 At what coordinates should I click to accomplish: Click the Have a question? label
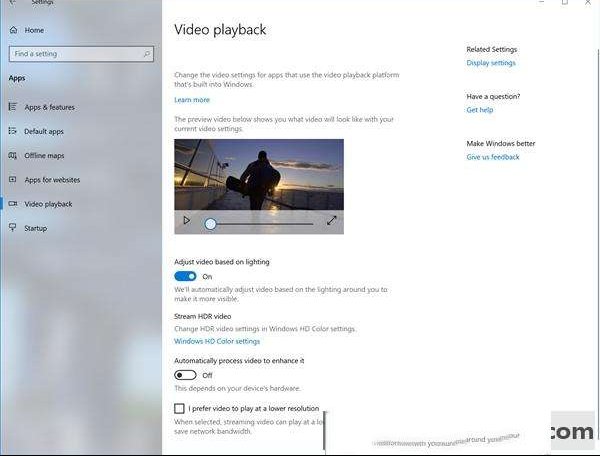[493, 96]
